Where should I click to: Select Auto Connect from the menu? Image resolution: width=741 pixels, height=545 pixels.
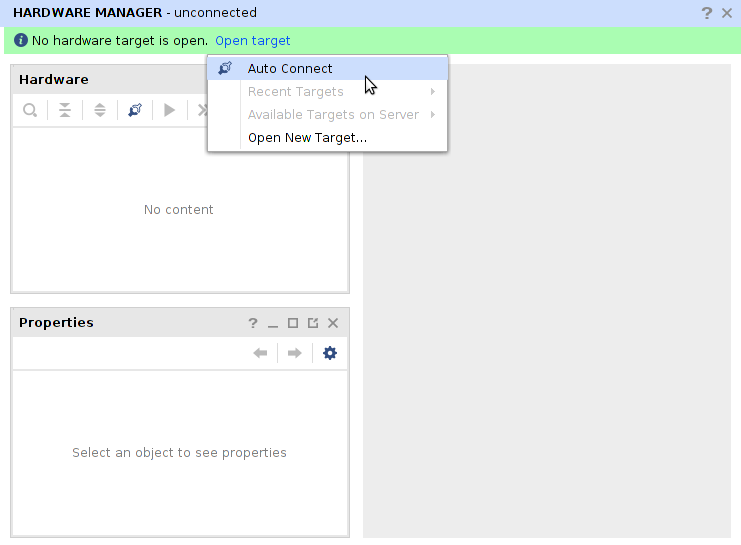point(290,69)
